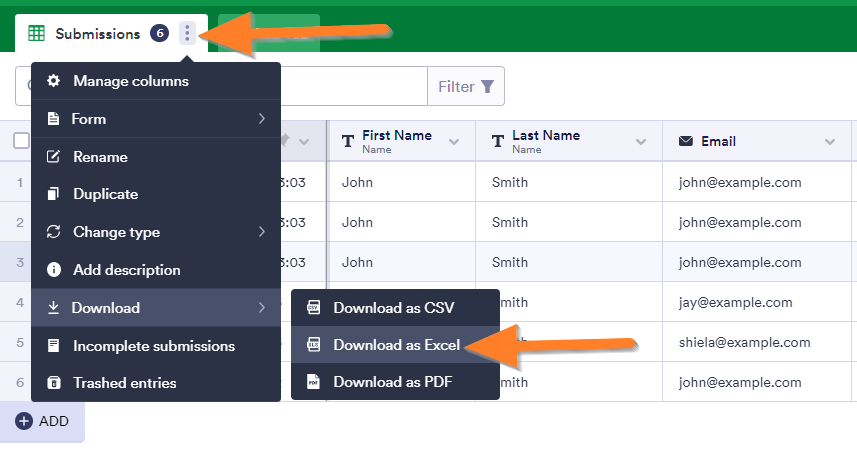Choose Duplicate from the menu
The height and width of the screenshot is (450, 857).
coord(105,194)
